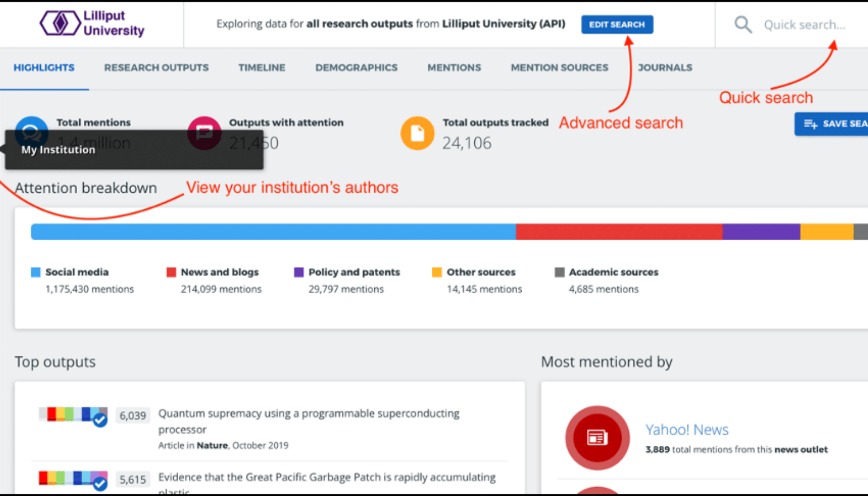Switch to the Highlights tab
868x496 pixels.
point(44,68)
